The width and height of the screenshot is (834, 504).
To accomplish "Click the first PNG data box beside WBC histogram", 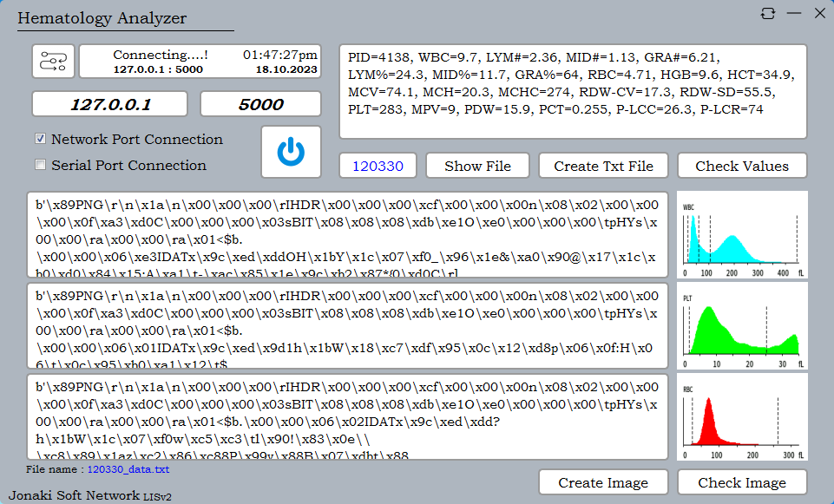I will (348, 234).
